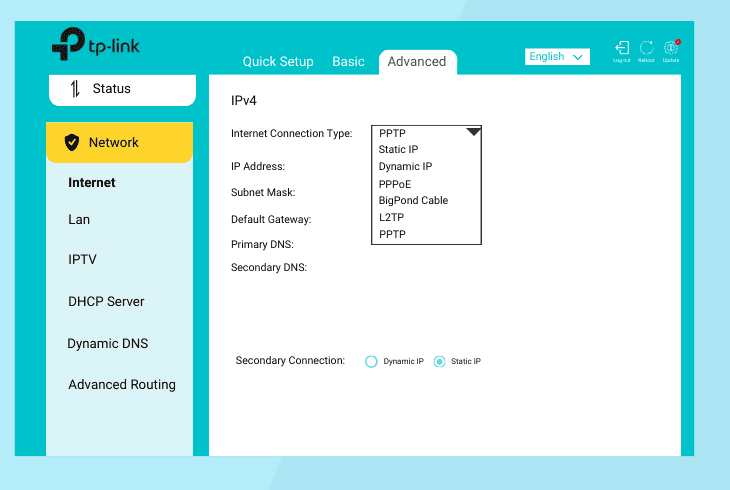
Task: Open the Lan settings page
Action: (x=79, y=220)
